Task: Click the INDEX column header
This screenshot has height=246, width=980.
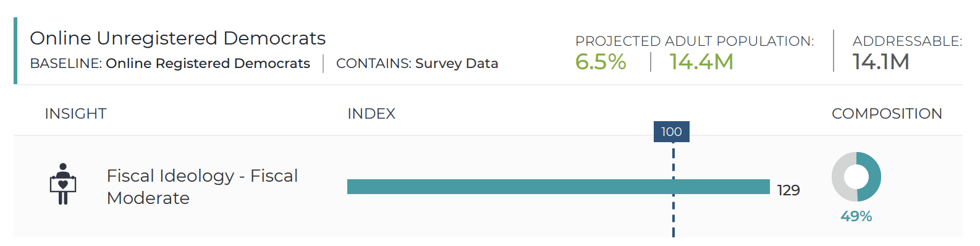Action: coord(371,114)
